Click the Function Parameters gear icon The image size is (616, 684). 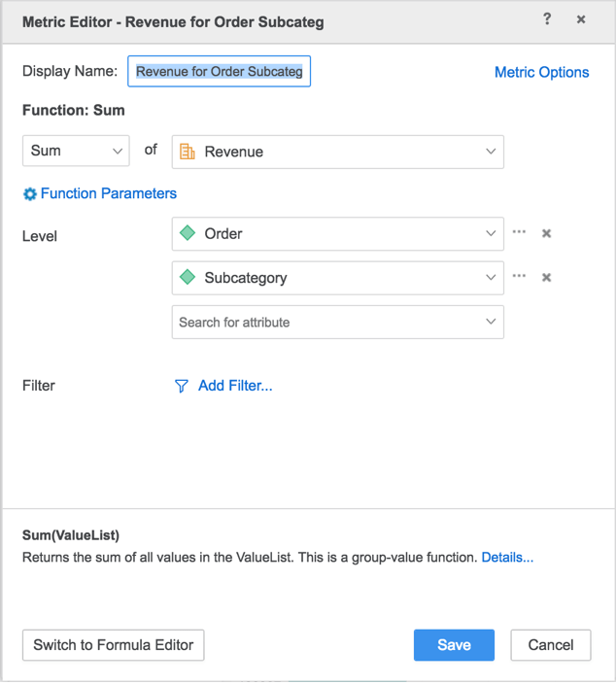click(30, 194)
